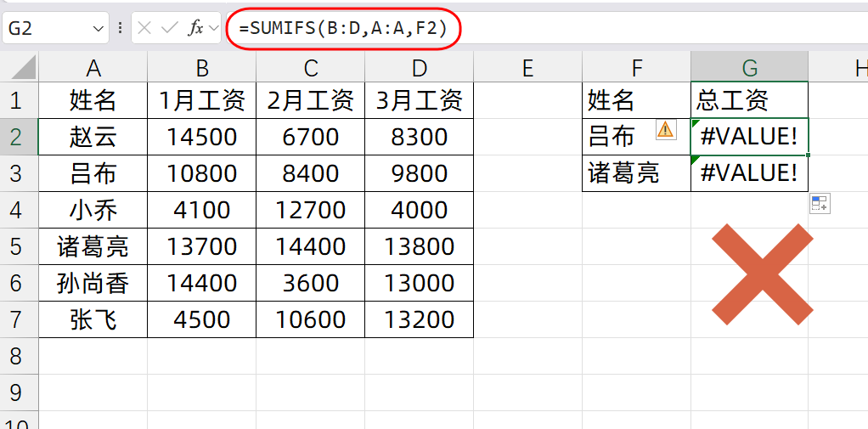Select column A header
The height and width of the screenshot is (429, 868).
(93, 67)
